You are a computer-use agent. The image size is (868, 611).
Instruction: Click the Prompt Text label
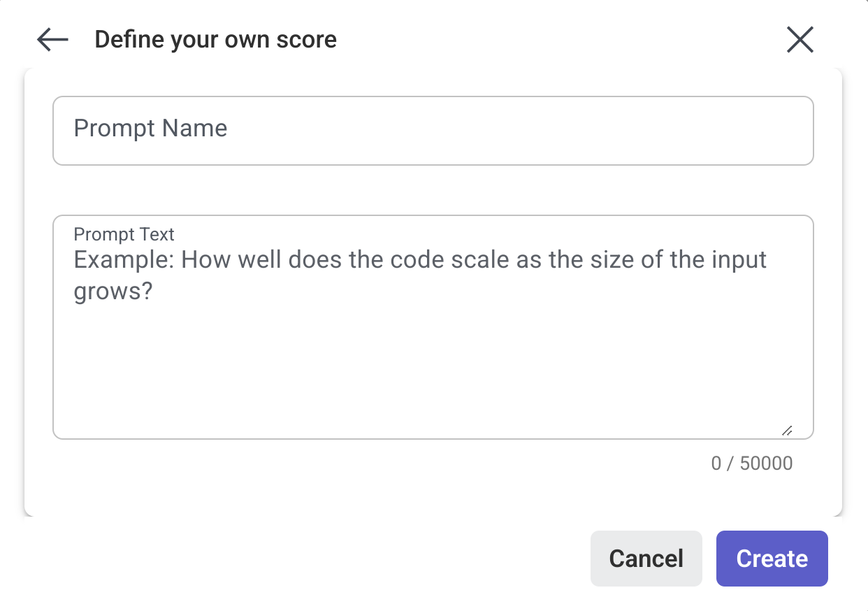pyautogui.click(x=124, y=234)
